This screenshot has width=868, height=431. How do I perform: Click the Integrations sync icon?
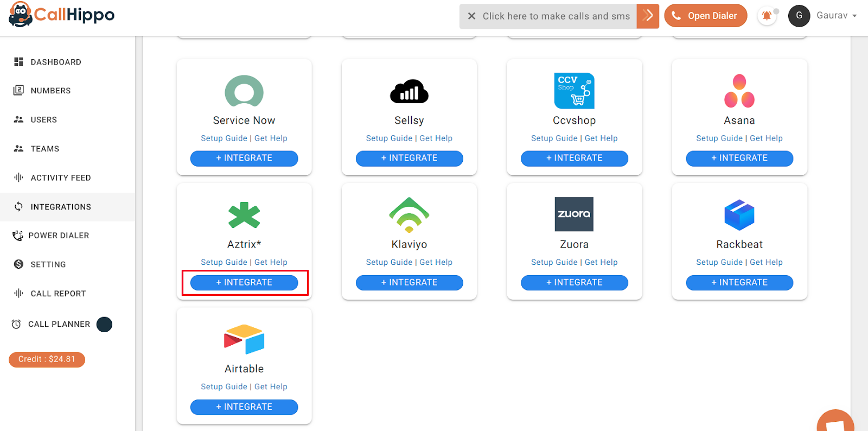click(18, 206)
